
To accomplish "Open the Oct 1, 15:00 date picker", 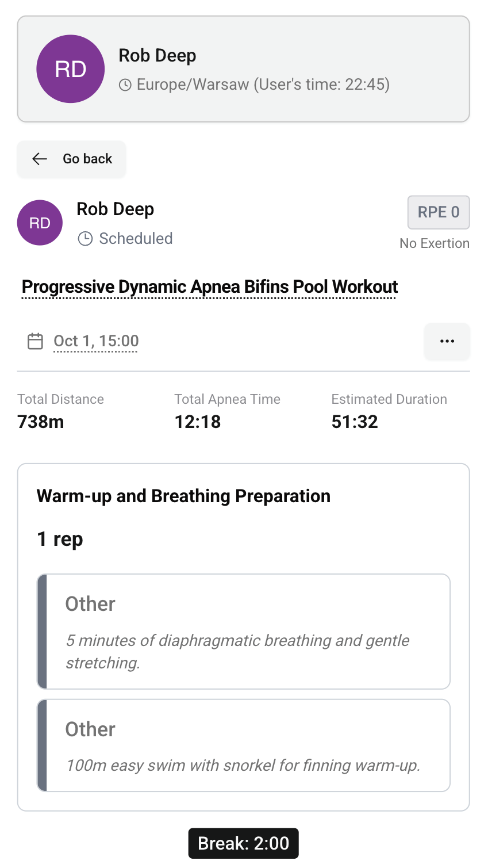I will (x=95, y=341).
